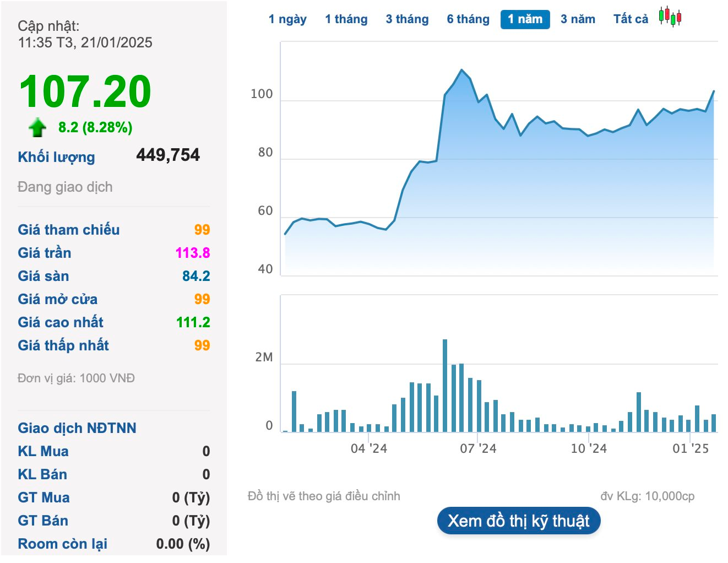Select the 6 tháng time range

click(x=468, y=19)
